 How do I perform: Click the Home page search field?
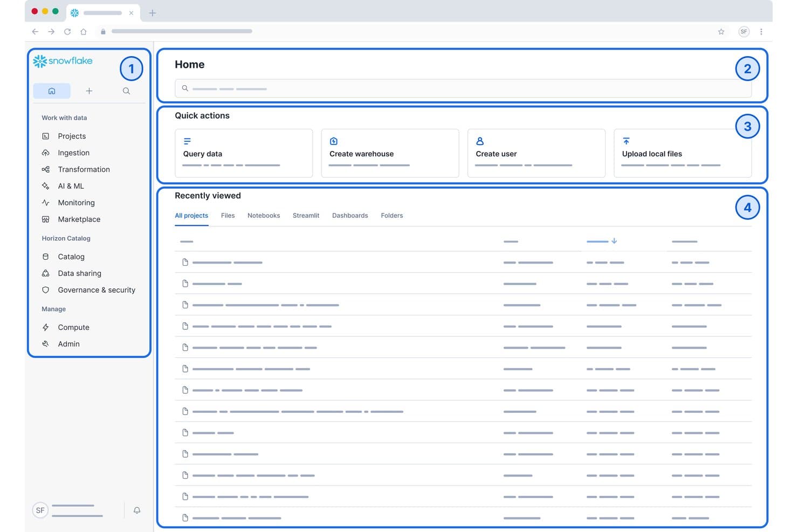(x=463, y=88)
